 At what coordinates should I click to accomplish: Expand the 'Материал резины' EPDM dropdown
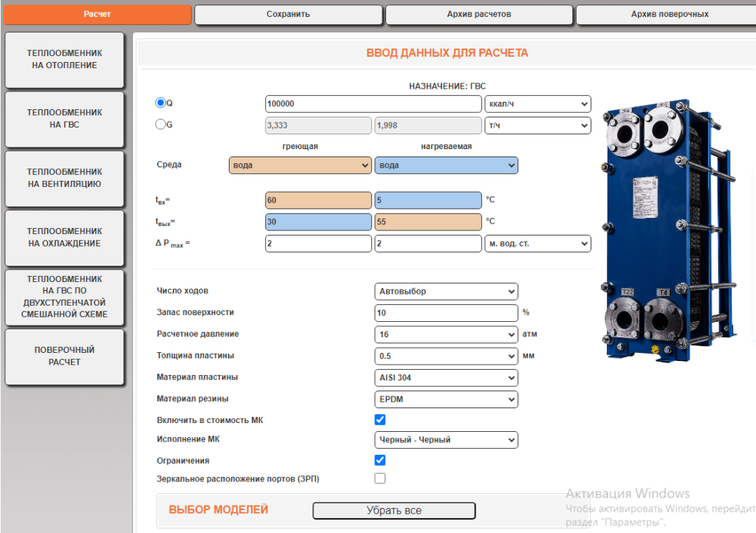[446, 399]
